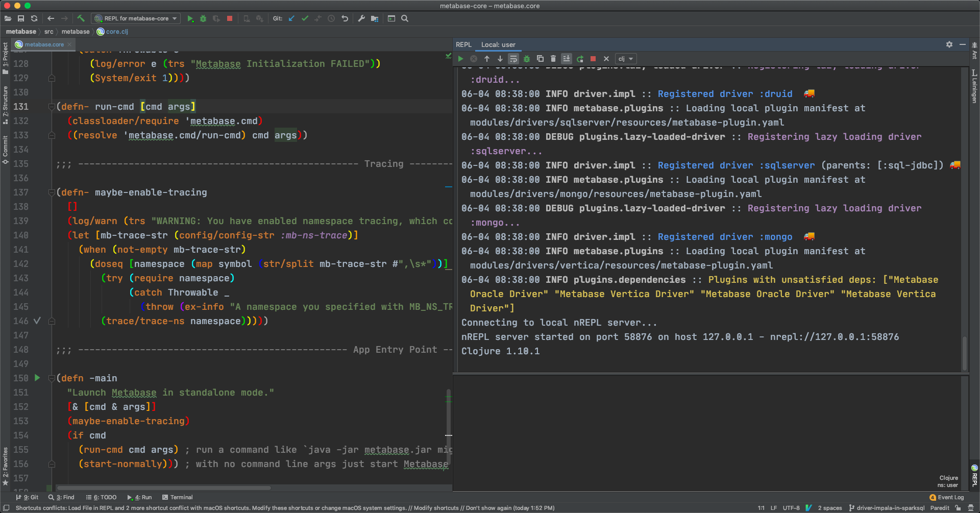
Task: Search everywhere with the magnifier icon
Action: 405,18
